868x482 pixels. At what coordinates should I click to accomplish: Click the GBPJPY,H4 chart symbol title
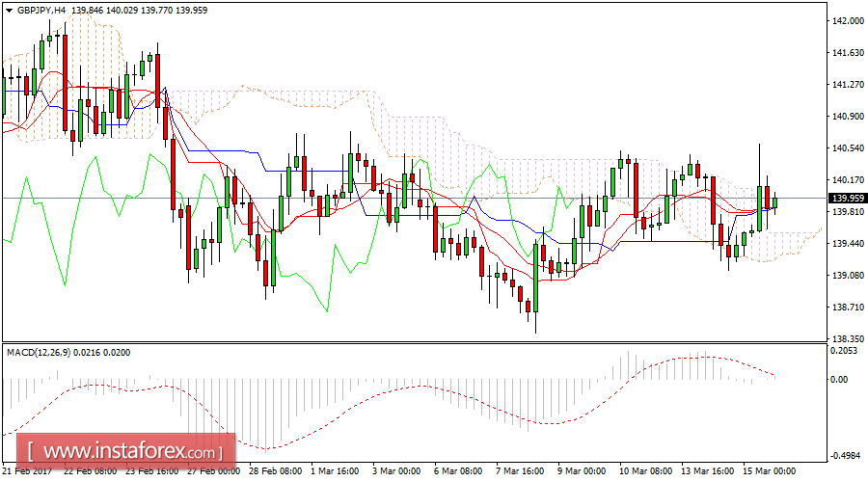coord(41,11)
